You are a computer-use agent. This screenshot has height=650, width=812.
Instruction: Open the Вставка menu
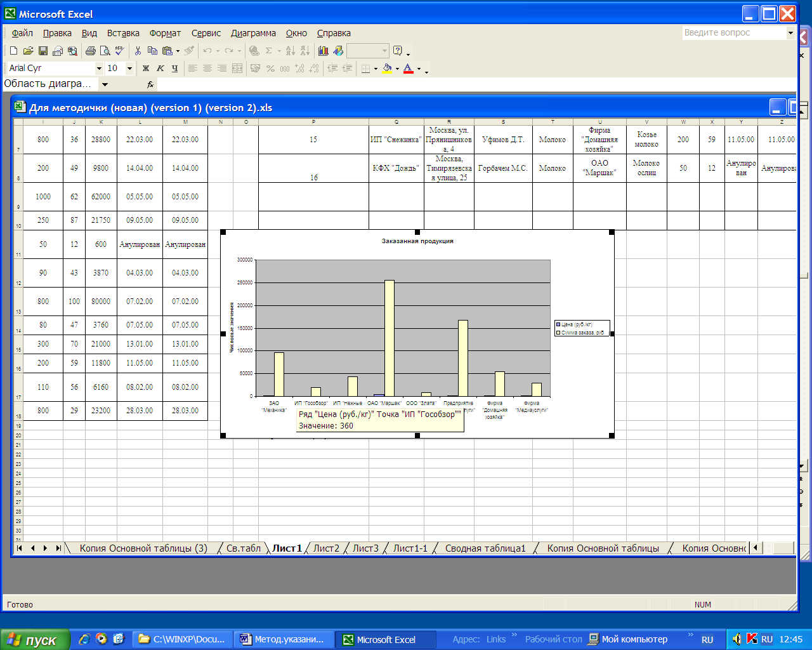[x=123, y=33]
